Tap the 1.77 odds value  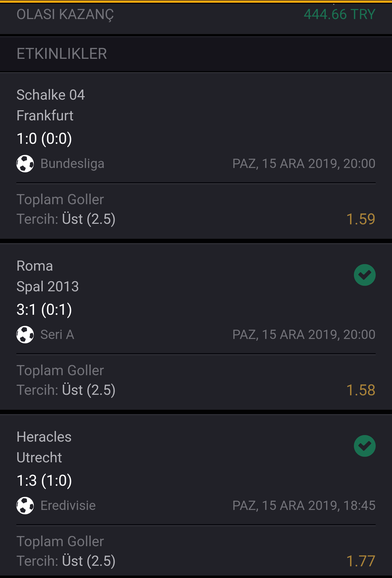coord(361,561)
